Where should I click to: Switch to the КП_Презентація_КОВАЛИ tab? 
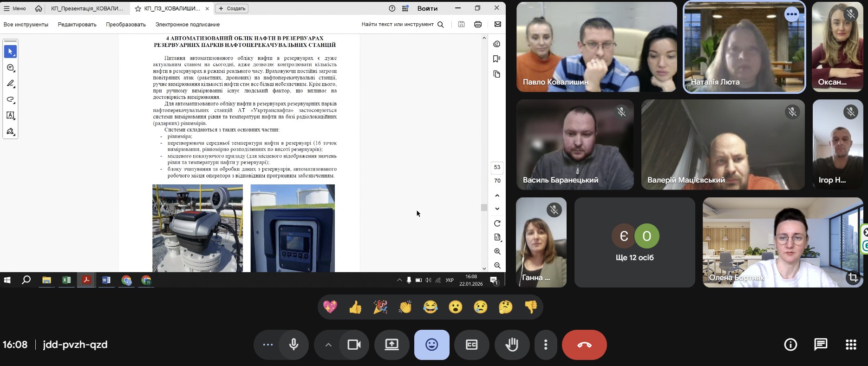(87, 8)
